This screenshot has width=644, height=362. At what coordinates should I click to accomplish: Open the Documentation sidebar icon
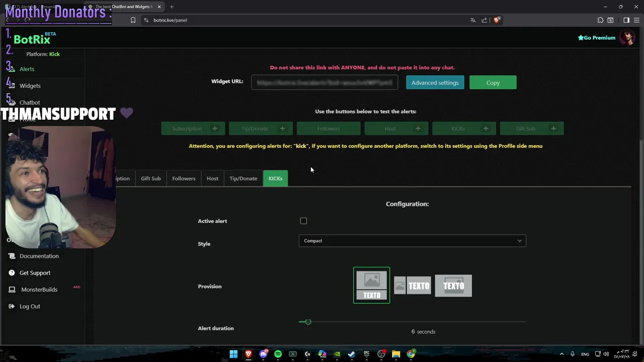(x=12, y=256)
